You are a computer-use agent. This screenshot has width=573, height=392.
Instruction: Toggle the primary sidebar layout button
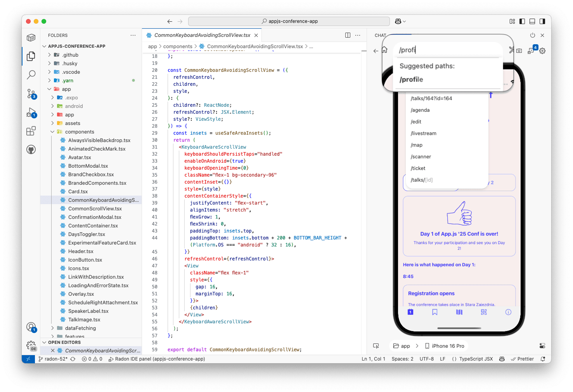coord(522,21)
